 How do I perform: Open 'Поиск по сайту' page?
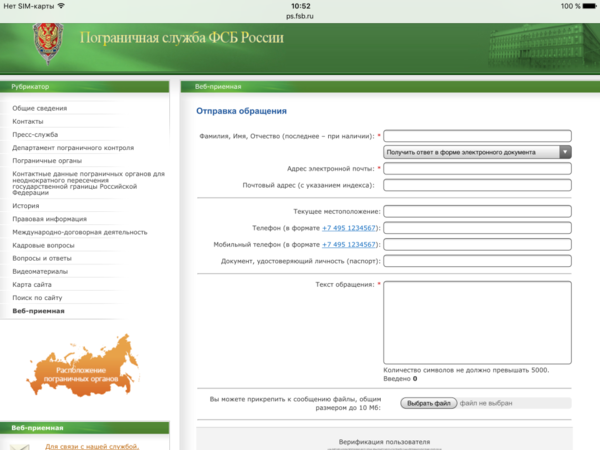pos(38,298)
